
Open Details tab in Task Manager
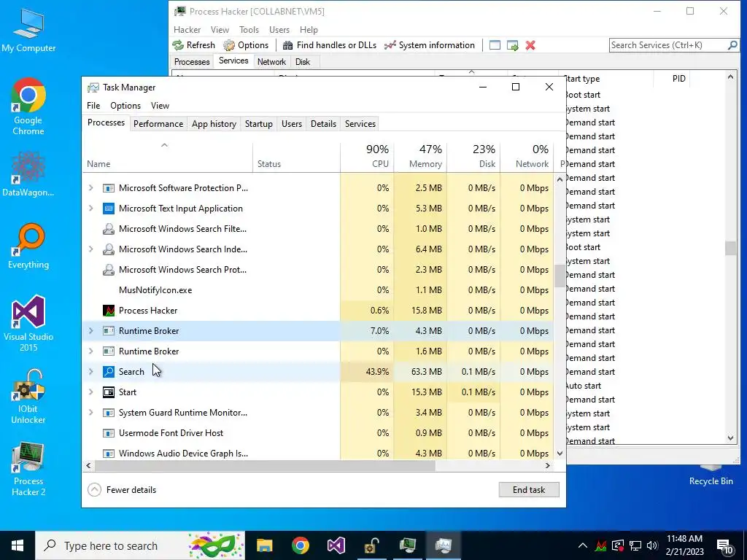[x=323, y=124]
